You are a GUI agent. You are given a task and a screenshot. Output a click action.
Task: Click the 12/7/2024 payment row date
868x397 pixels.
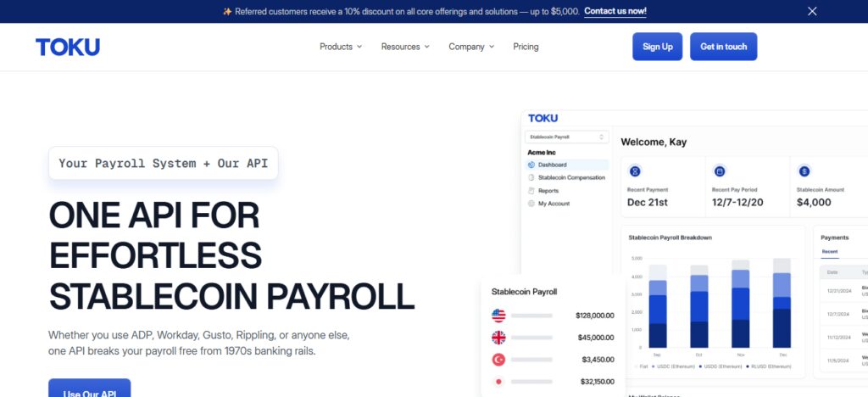[x=838, y=314]
